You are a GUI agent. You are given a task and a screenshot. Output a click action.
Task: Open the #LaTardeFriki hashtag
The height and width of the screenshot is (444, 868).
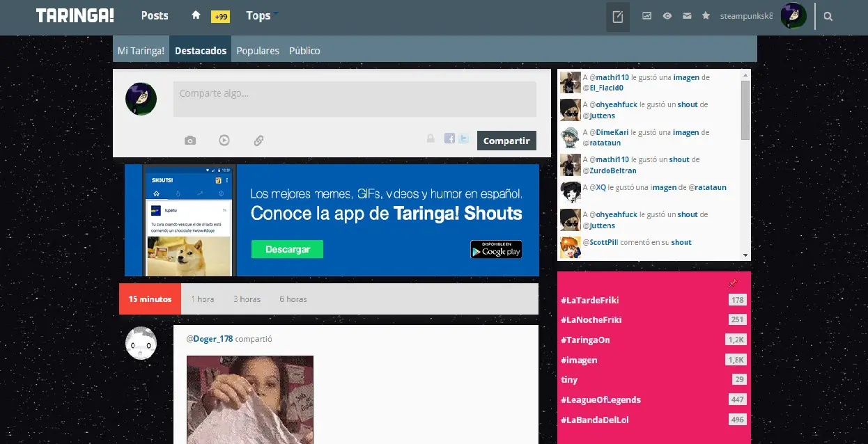590,300
